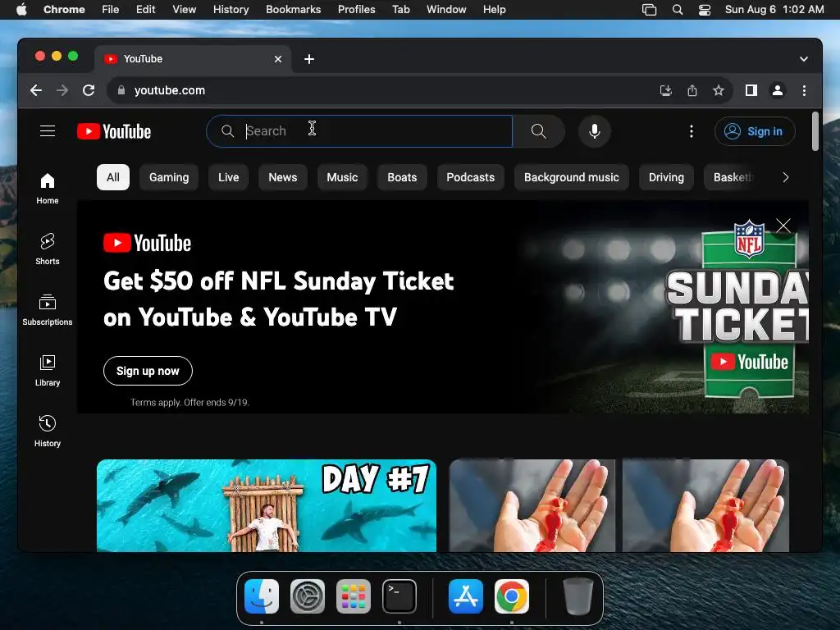
Task: Open Control Center in menu bar
Action: pyautogui.click(x=705, y=10)
